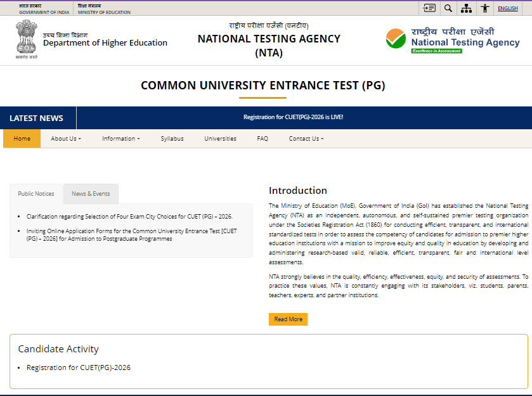Switch to the Public Notices tab

click(x=36, y=194)
